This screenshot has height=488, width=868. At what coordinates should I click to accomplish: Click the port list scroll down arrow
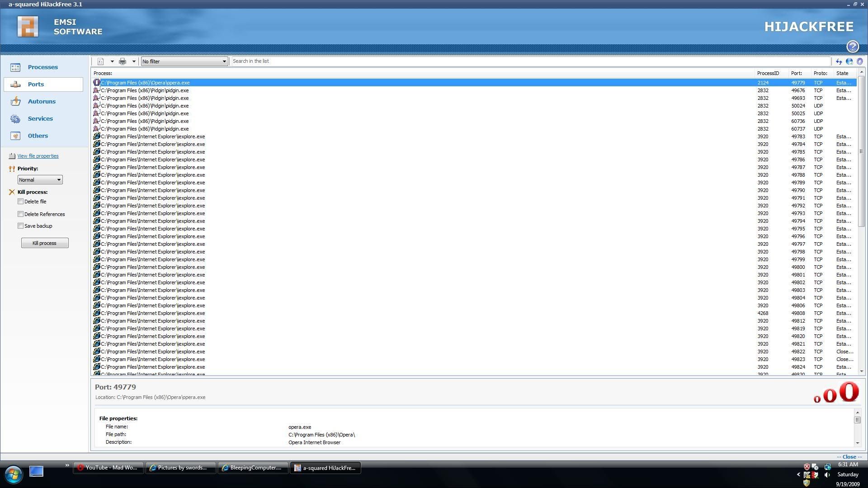pyautogui.click(x=861, y=371)
